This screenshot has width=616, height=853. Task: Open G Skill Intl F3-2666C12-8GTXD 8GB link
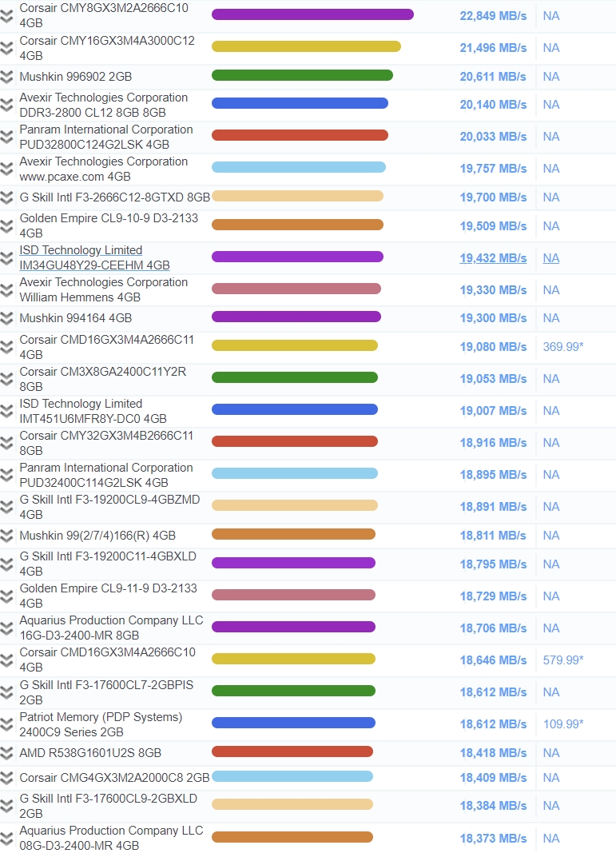click(115, 197)
